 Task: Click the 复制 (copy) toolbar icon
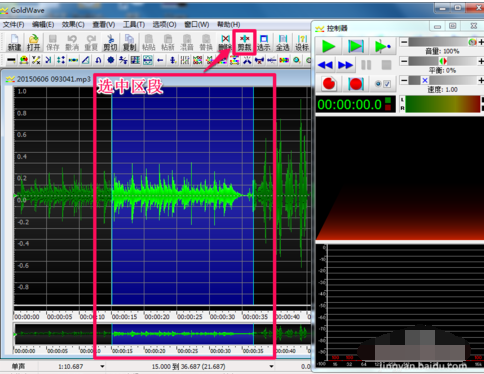point(129,43)
